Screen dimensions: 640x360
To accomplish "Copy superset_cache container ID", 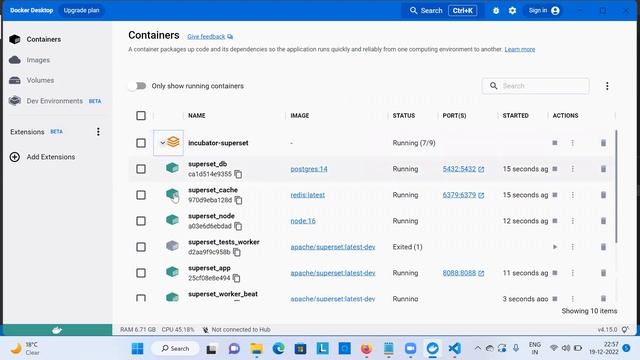I will 239,200.
